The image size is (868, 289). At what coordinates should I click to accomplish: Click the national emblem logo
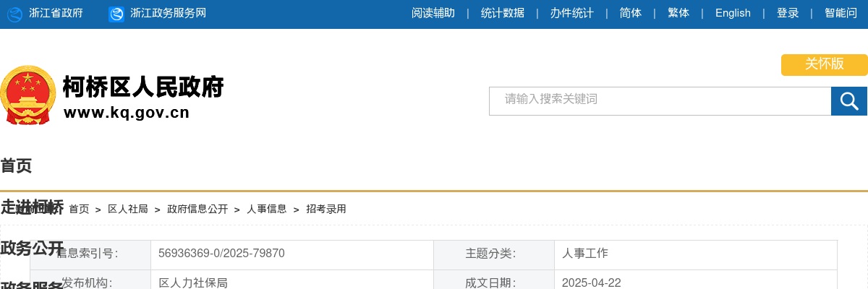pyautogui.click(x=27, y=95)
